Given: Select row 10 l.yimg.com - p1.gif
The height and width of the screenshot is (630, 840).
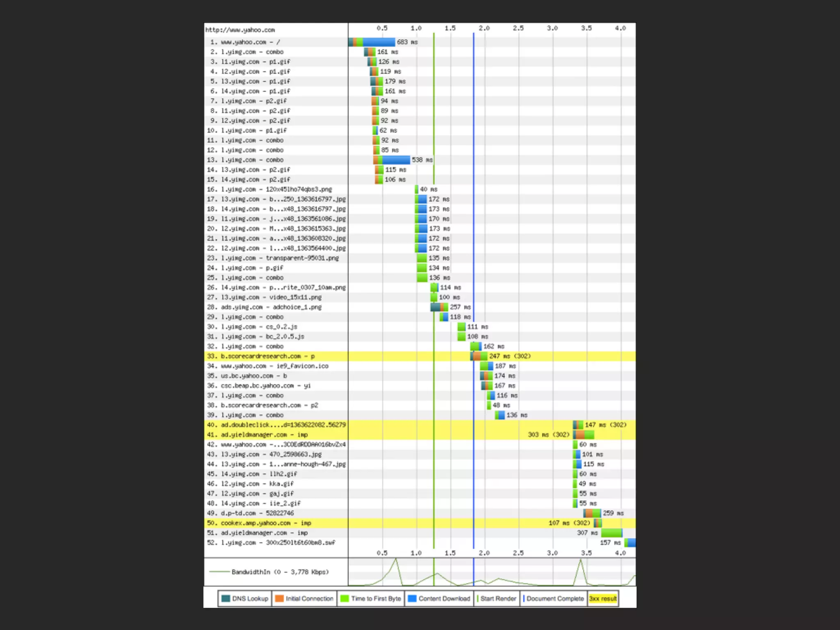Looking at the screenshot, I should [x=420, y=130].
